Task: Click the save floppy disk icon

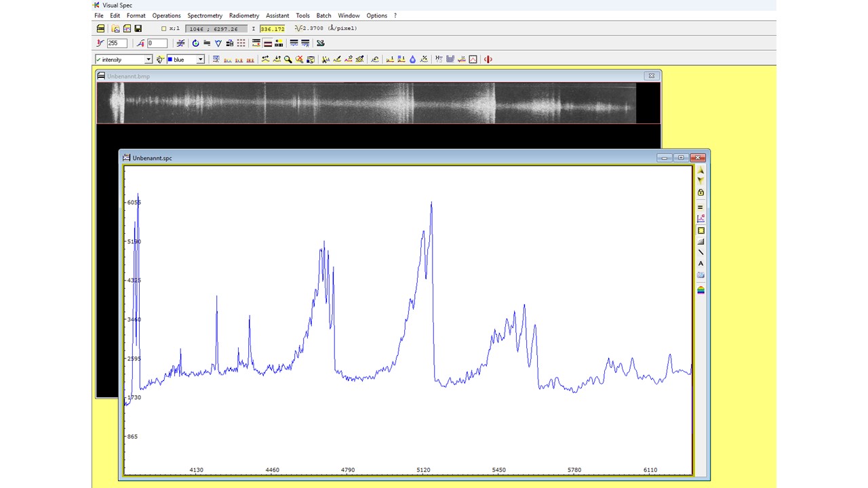Action: point(138,28)
